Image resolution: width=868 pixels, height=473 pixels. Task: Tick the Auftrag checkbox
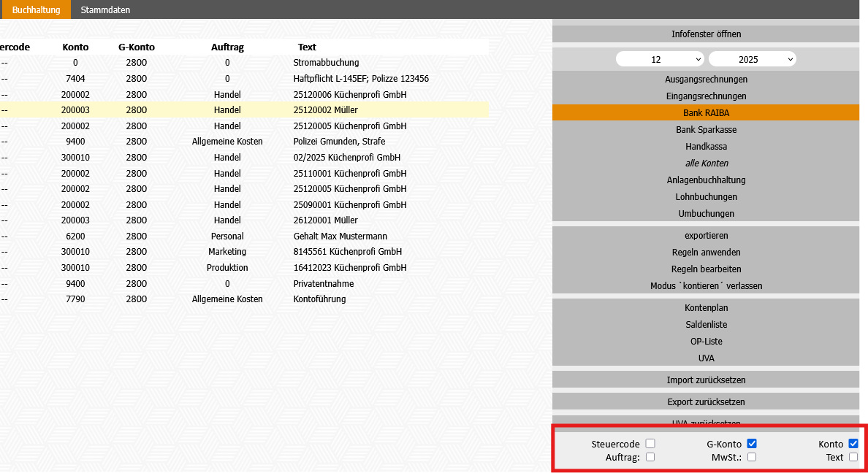[650, 458]
